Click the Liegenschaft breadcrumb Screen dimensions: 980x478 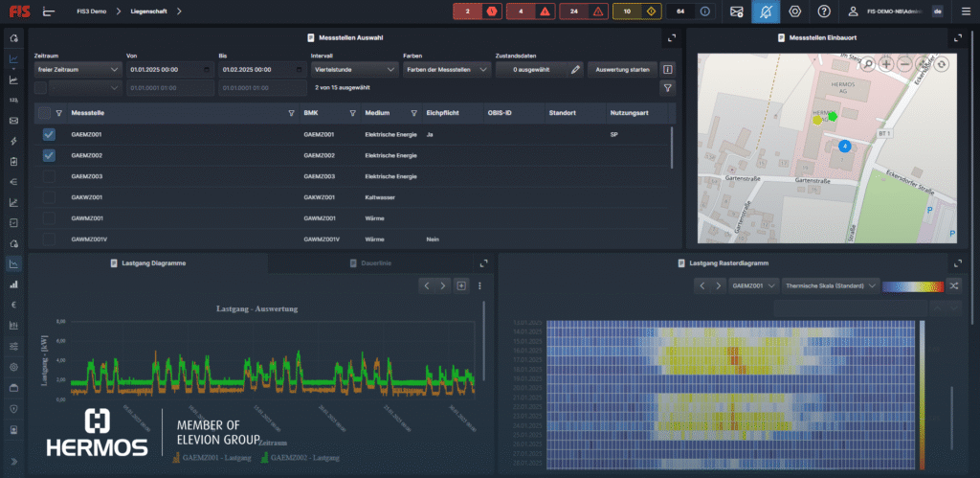click(148, 11)
